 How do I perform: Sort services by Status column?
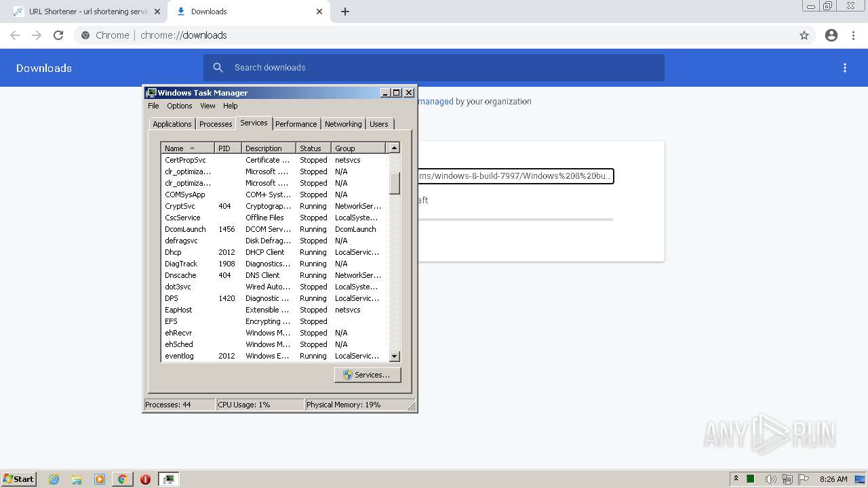pyautogui.click(x=313, y=148)
